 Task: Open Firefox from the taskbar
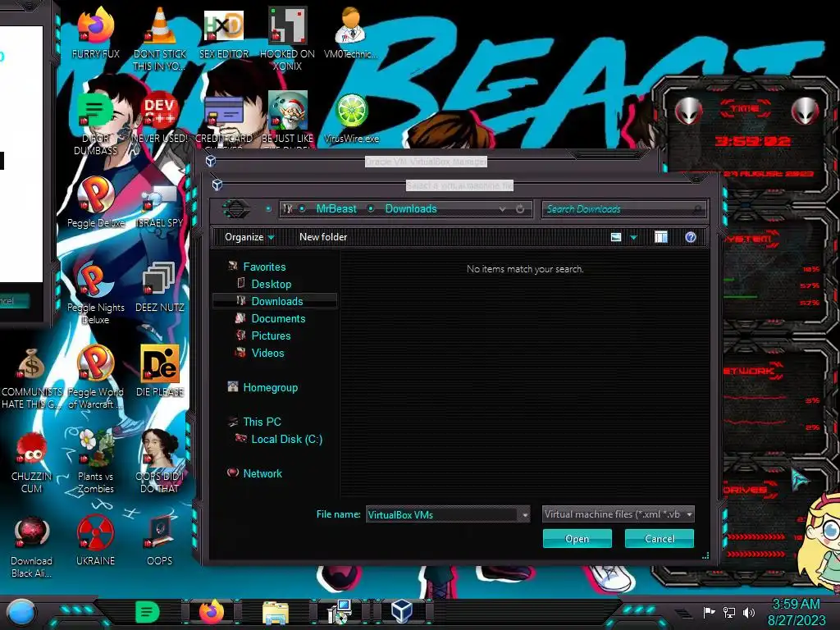click(x=212, y=612)
